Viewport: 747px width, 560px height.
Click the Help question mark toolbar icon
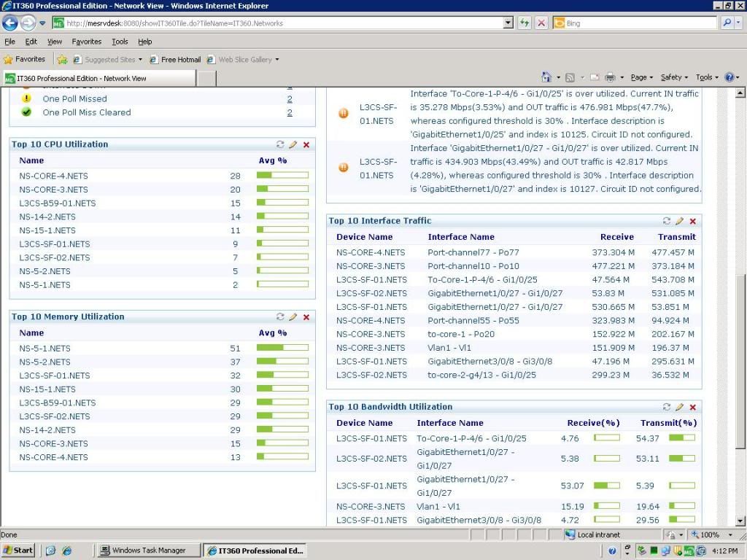(x=729, y=77)
